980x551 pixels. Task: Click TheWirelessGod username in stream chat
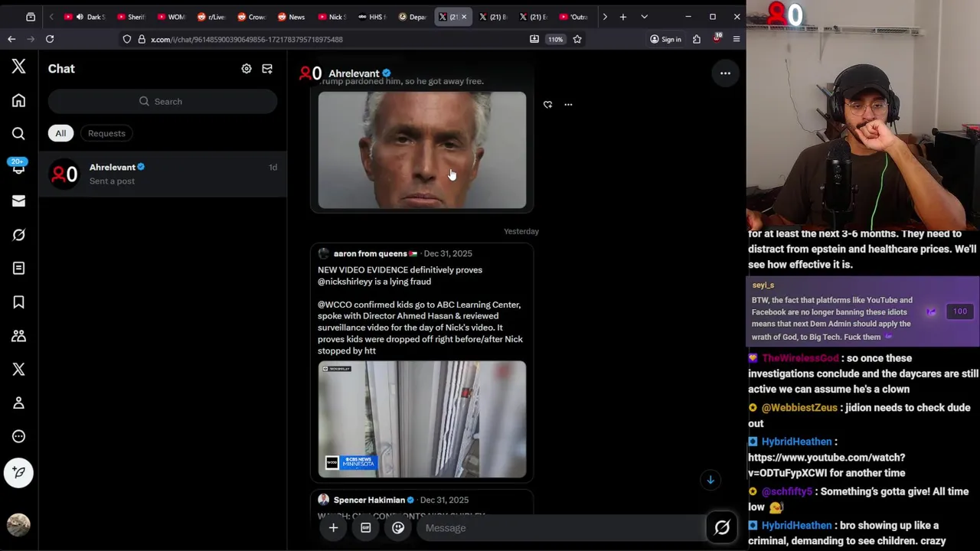(x=800, y=358)
